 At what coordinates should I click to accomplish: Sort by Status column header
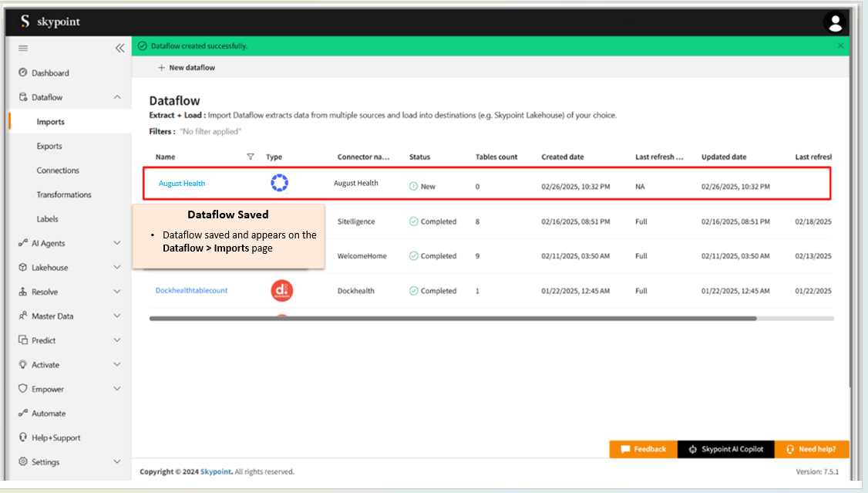pos(419,157)
